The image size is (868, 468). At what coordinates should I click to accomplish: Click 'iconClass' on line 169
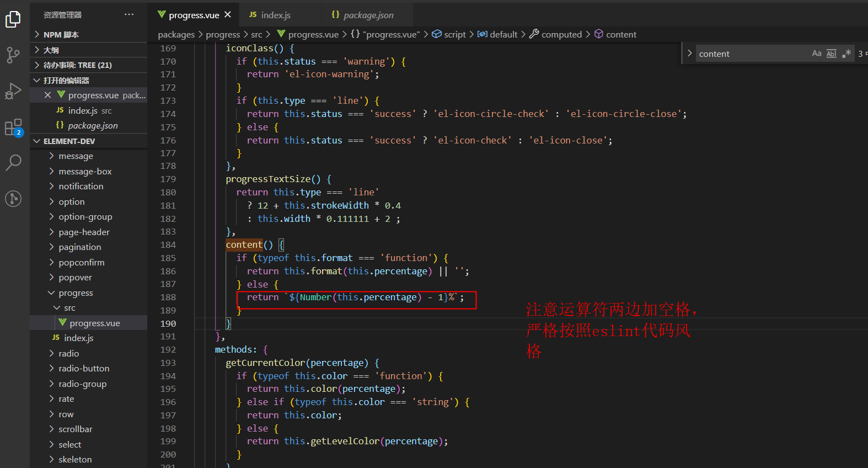point(249,49)
